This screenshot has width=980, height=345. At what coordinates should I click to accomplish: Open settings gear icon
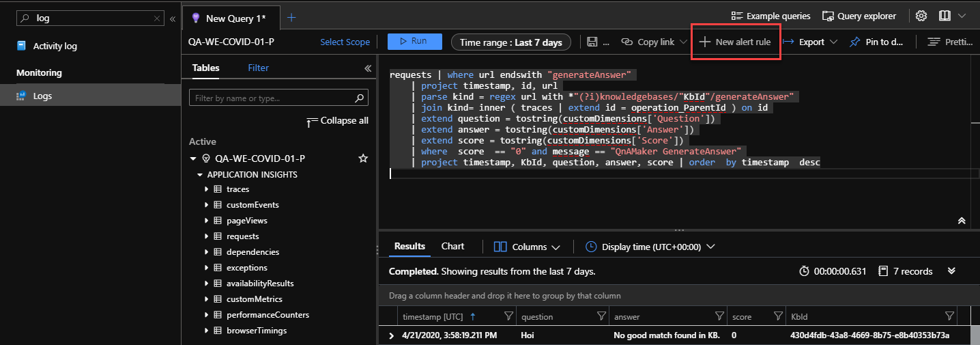(x=921, y=16)
